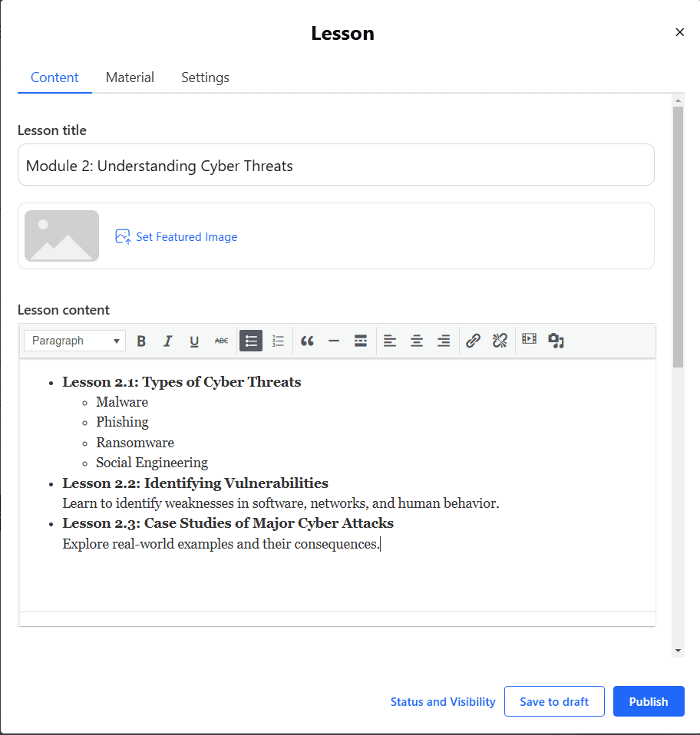Click the image upload icon

123,237
